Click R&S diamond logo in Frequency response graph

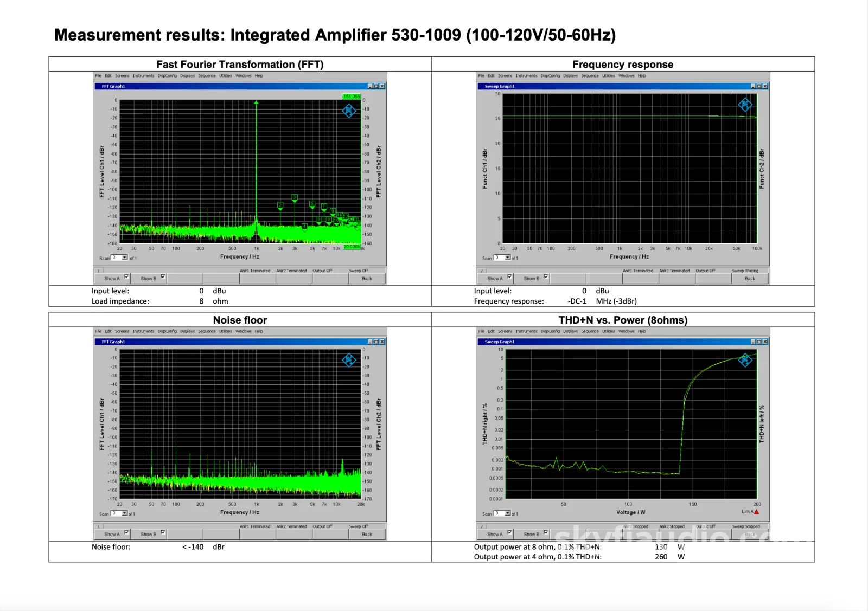[745, 105]
